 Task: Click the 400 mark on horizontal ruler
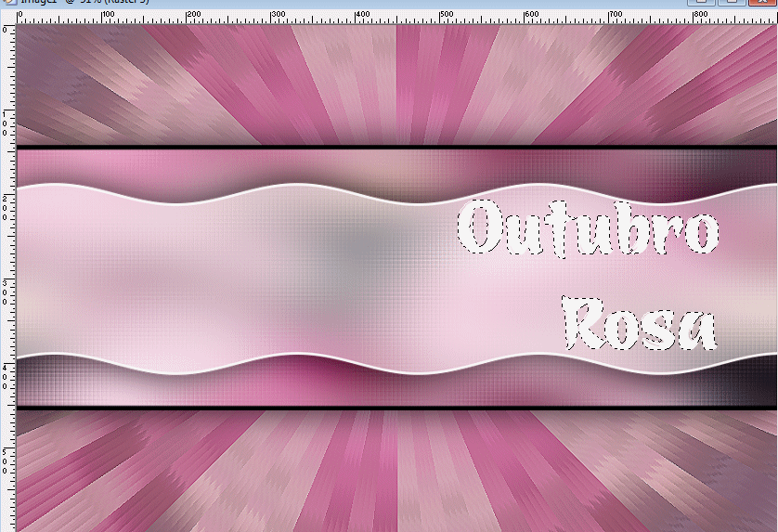(363, 14)
